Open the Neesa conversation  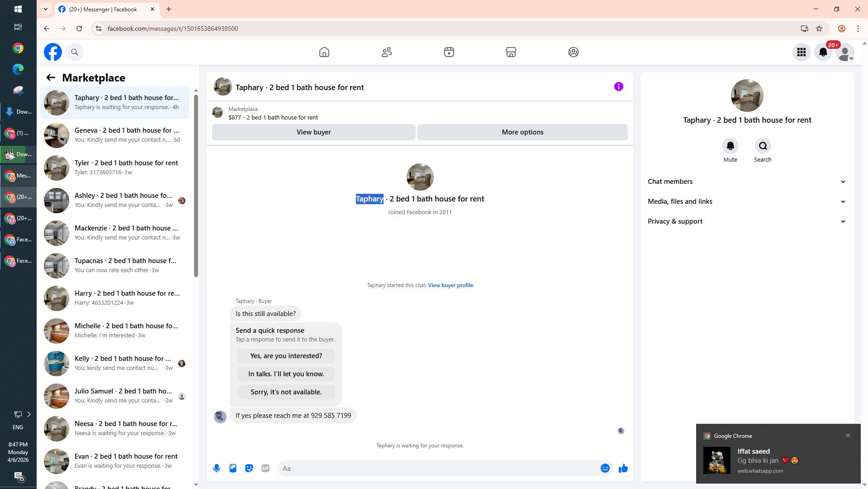(x=115, y=429)
